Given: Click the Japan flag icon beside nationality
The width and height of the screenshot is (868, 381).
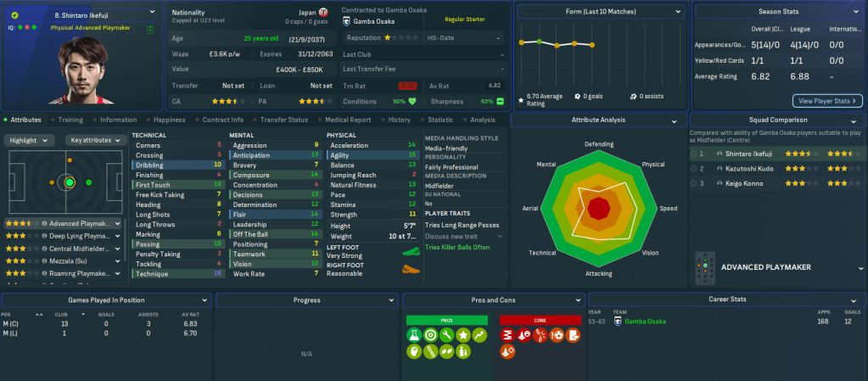Looking at the screenshot, I should pos(322,13).
